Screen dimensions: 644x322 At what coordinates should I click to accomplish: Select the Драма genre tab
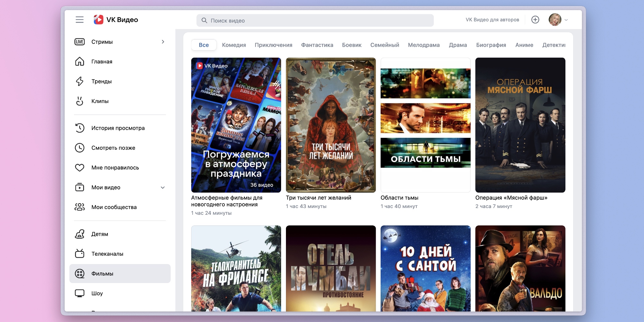coord(458,45)
